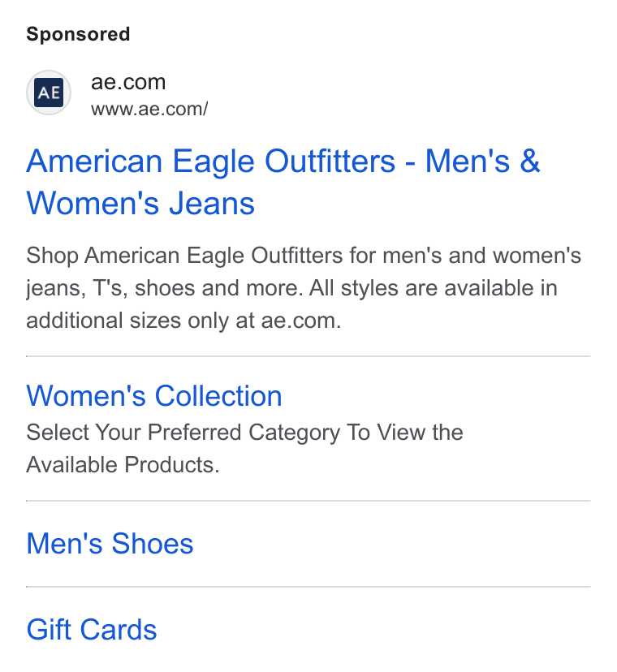
Task: Click "Women's Jeans" in the ad headline
Action: 140,203
